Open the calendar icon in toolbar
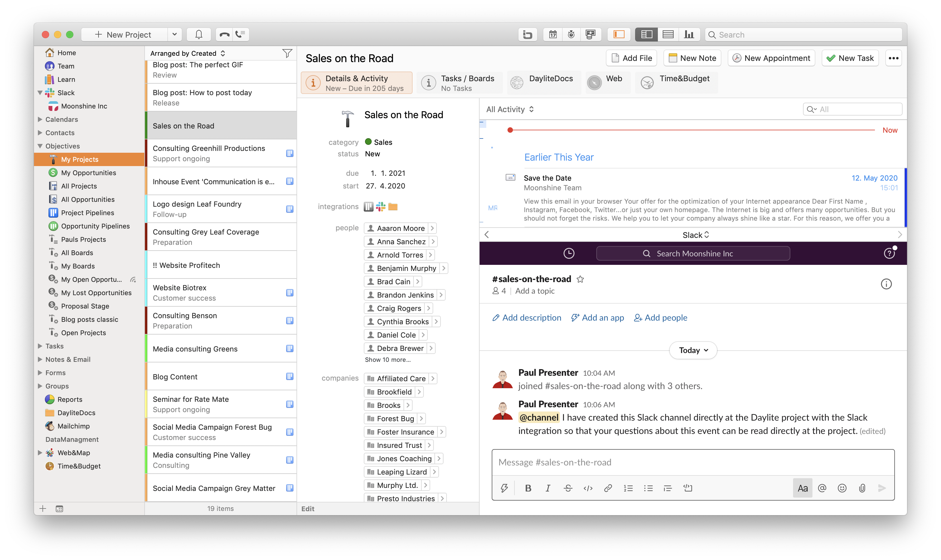Screen dimensions: 941x560 tap(553, 34)
